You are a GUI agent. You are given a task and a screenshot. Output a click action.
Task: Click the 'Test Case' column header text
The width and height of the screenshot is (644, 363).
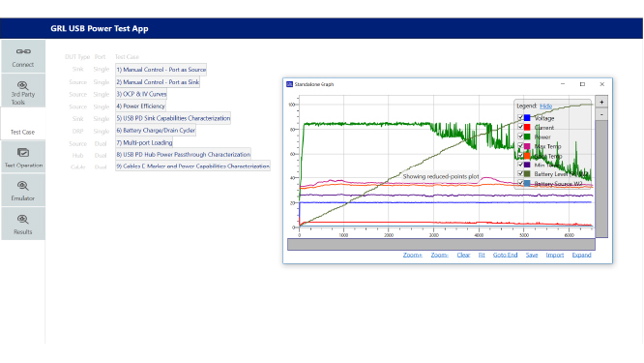click(127, 57)
